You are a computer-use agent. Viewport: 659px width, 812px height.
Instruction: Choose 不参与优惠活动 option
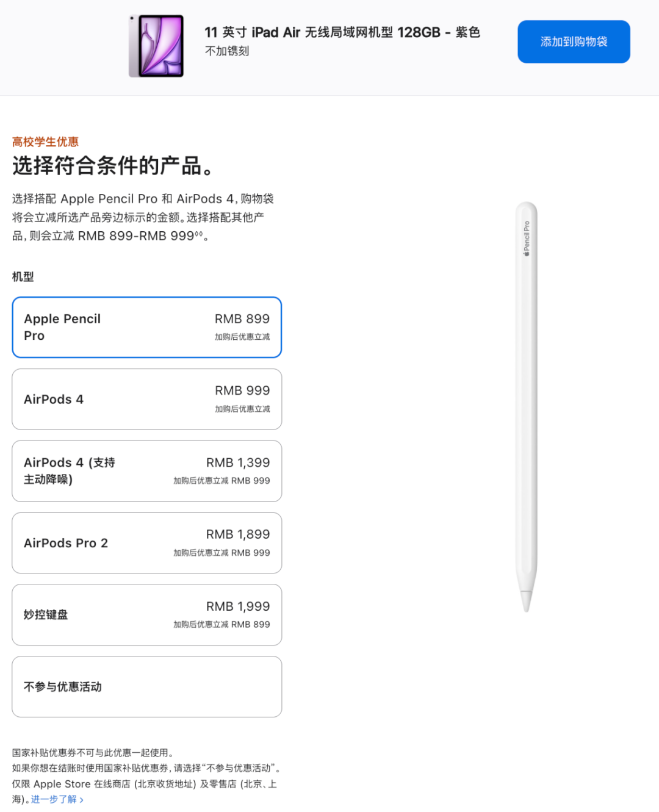[x=146, y=687]
